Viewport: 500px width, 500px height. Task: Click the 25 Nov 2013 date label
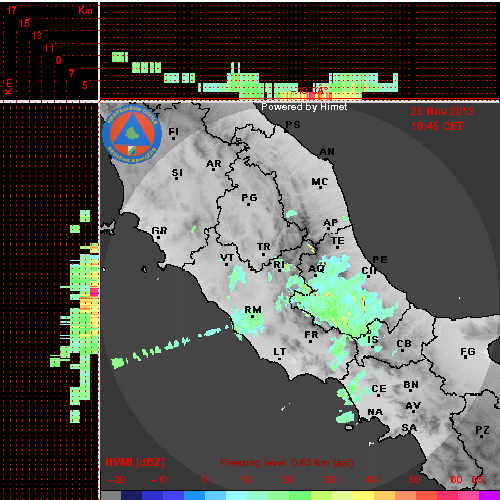(x=442, y=111)
